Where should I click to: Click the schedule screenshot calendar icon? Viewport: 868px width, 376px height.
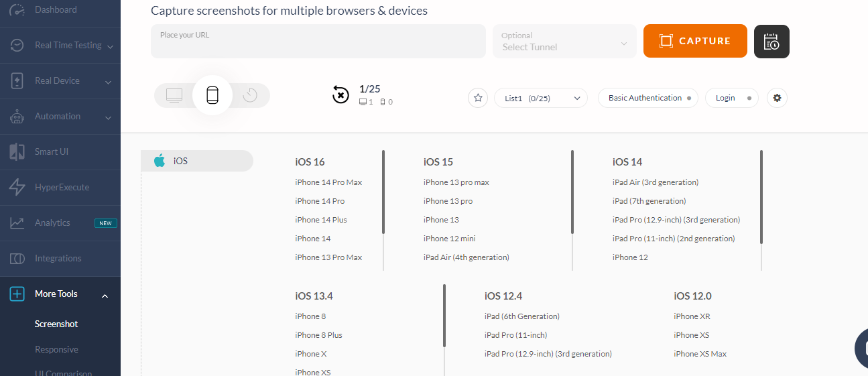771,42
